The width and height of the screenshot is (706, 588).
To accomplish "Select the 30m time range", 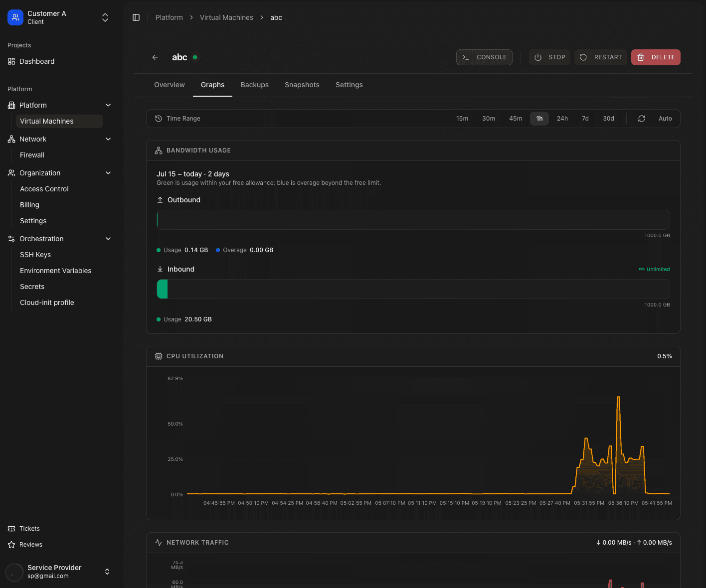I will (x=489, y=119).
